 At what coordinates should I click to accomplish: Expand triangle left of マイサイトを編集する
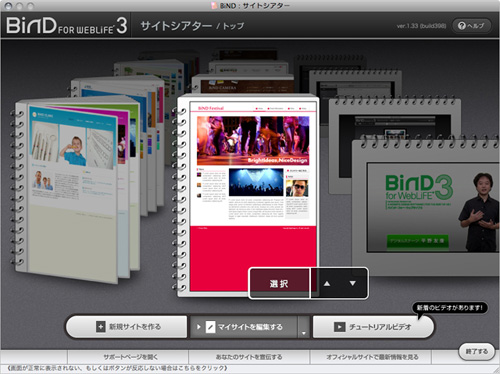coord(198,327)
